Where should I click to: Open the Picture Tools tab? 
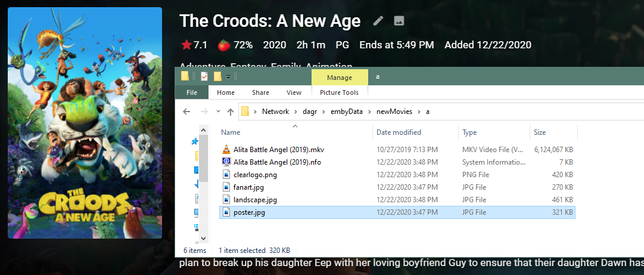[x=339, y=92]
